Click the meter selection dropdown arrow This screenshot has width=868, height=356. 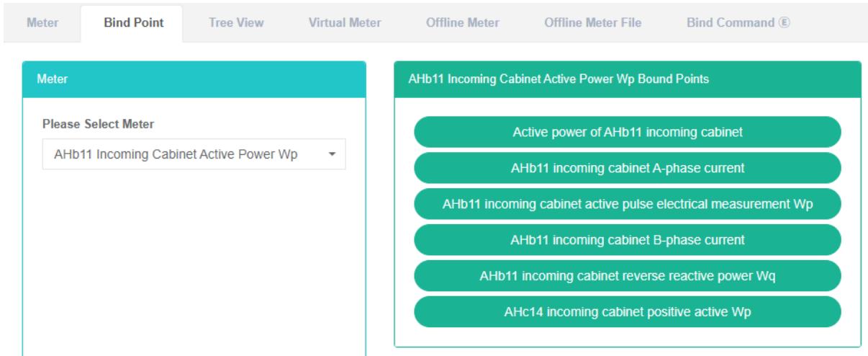pos(333,154)
